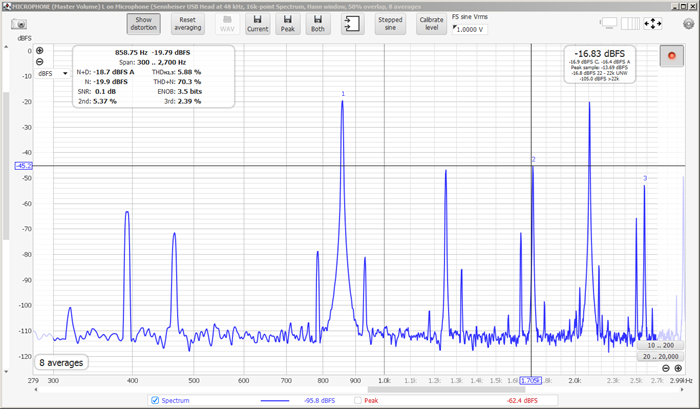The width and height of the screenshot is (700, 409).
Task: Set frequency range to 20 .. 20,000
Action: [x=660, y=356]
